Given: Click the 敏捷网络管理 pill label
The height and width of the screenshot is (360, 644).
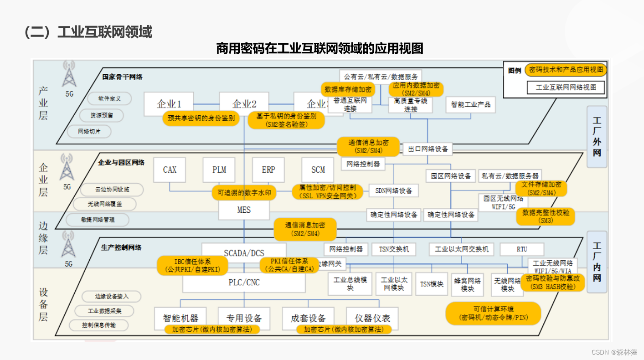Looking at the screenshot, I should pos(98,220).
